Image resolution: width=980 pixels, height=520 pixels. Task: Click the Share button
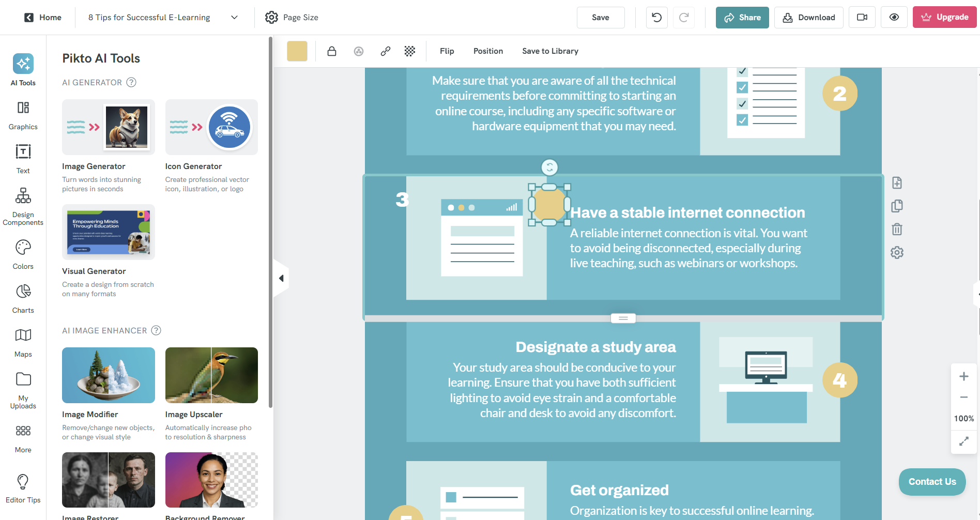coord(742,18)
